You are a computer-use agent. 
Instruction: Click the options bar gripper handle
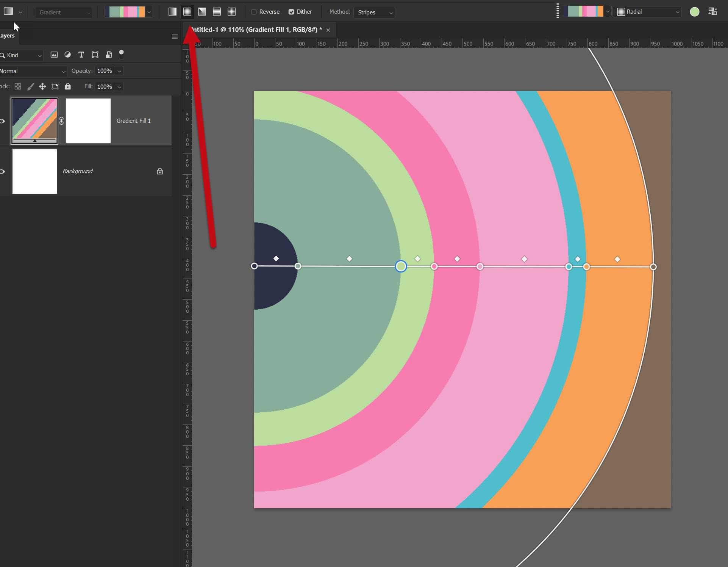coord(558,11)
